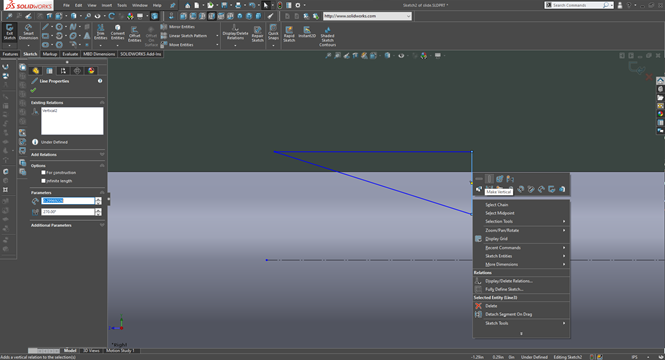The image size is (665, 360).
Task: Select the Line sketch tool
Action: [x=45, y=27]
